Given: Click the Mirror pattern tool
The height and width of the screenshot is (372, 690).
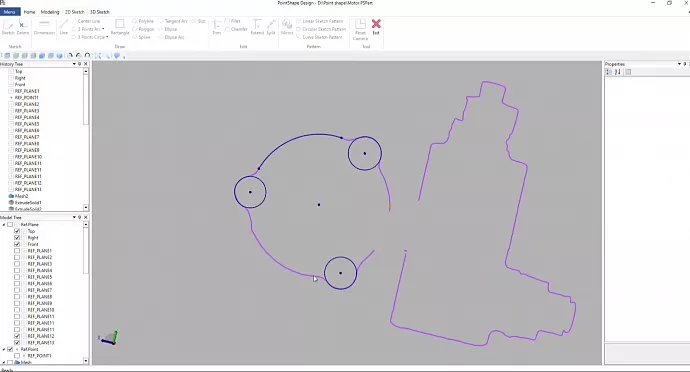Looking at the screenshot, I should (x=287, y=27).
